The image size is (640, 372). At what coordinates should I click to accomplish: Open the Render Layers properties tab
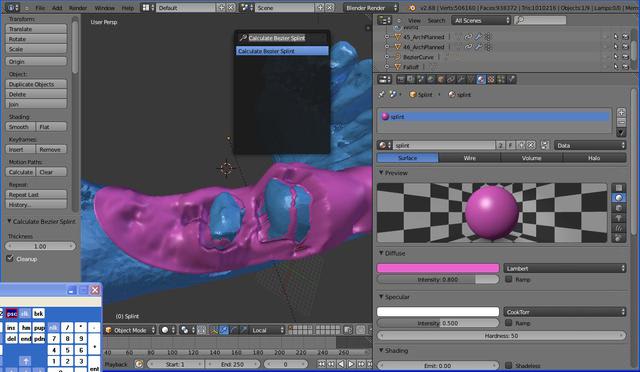coord(411,79)
